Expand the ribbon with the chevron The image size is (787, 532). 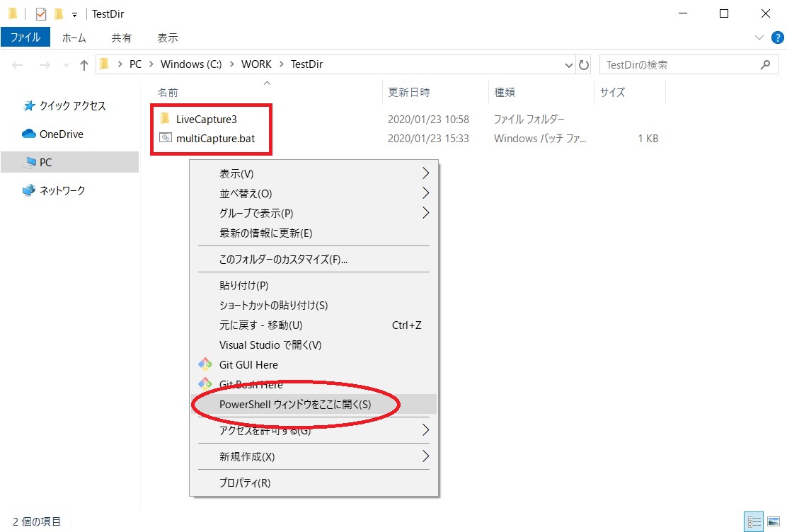[759, 37]
